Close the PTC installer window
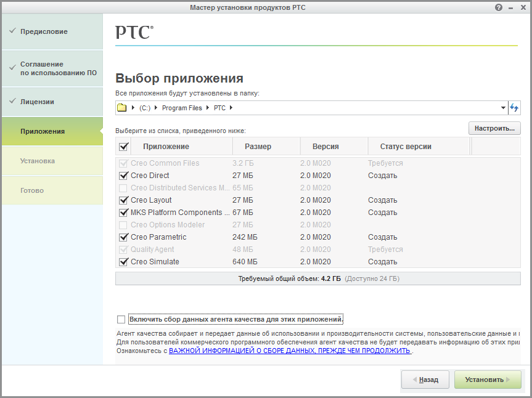The image size is (532, 398). pyautogui.click(x=523, y=7)
